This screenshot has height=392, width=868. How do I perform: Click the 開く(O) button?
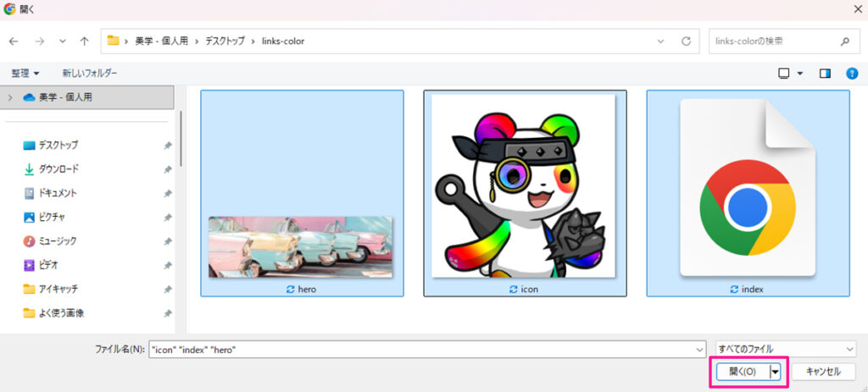pyautogui.click(x=742, y=372)
